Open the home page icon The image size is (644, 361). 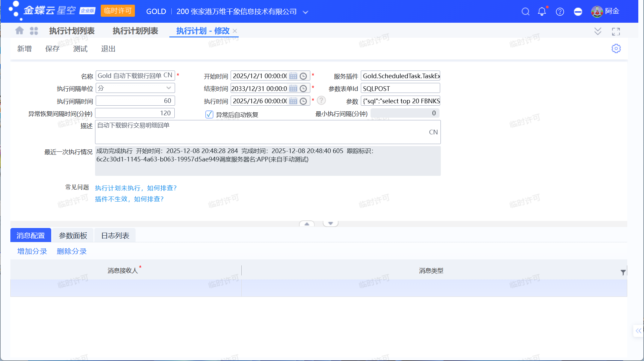[19, 31]
